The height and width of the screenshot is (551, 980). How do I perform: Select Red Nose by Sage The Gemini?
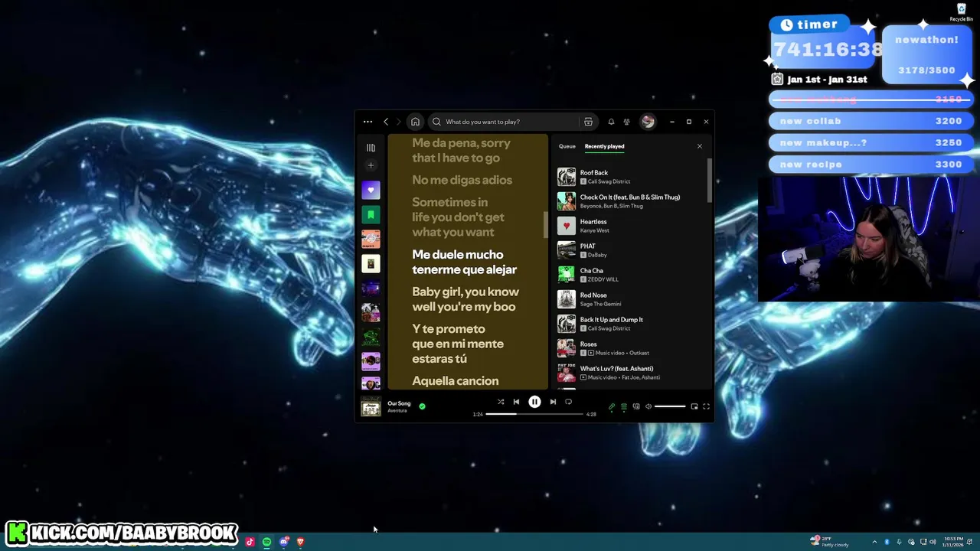631,299
